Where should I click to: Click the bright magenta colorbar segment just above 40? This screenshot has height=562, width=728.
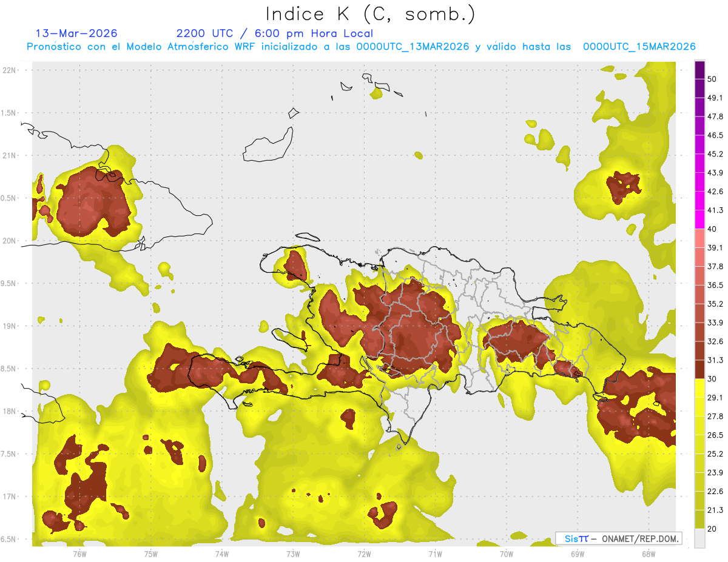(x=699, y=219)
